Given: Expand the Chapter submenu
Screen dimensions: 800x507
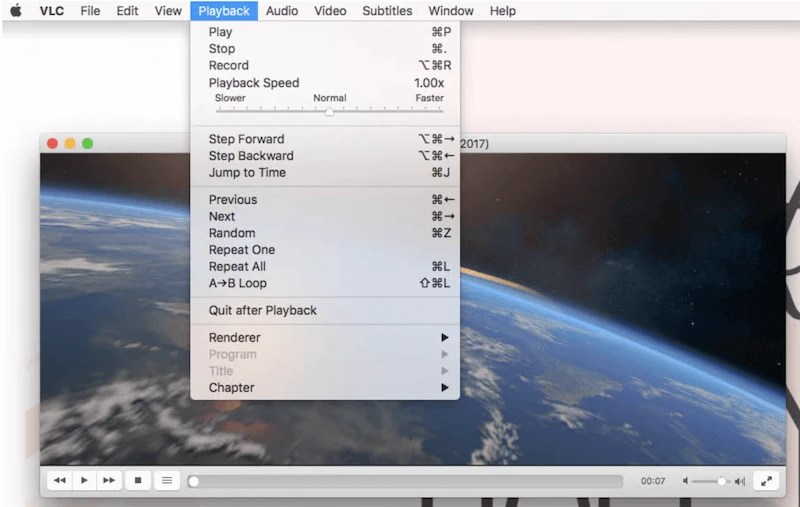Looking at the screenshot, I should pos(325,388).
